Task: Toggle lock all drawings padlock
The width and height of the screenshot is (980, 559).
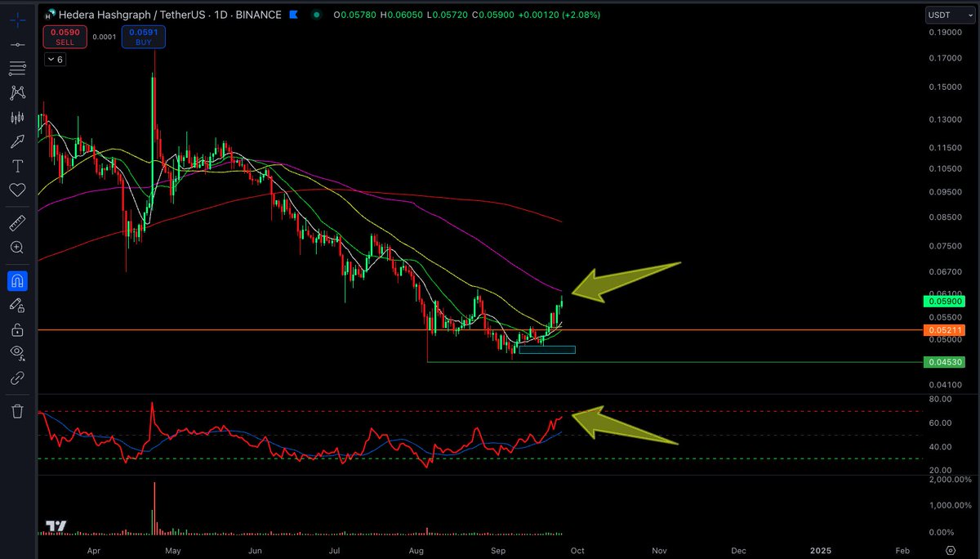Action: point(16,329)
